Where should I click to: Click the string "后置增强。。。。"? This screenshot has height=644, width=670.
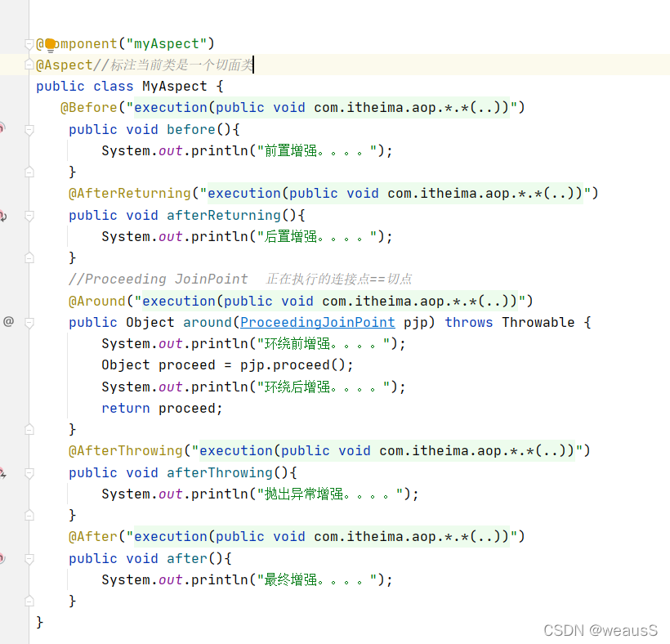[x=317, y=237]
